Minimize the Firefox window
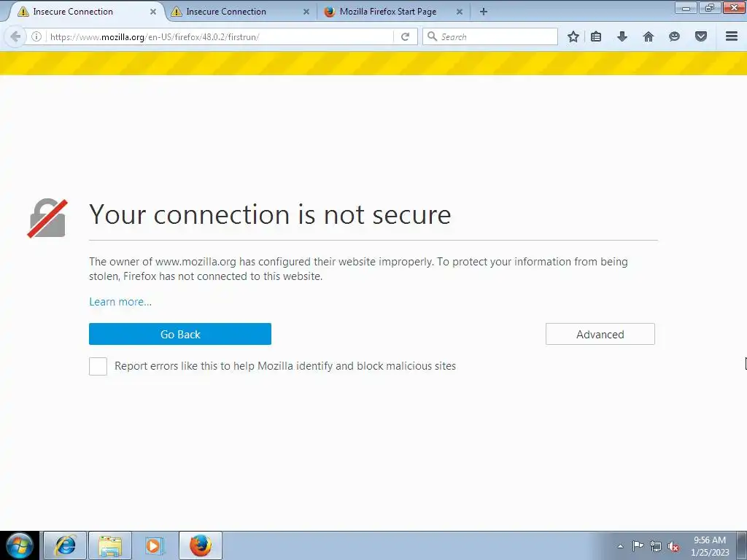Screen dimensions: 747x560 (686, 7)
